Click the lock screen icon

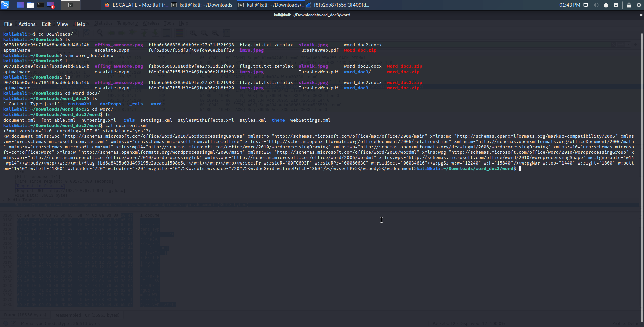(x=629, y=5)
